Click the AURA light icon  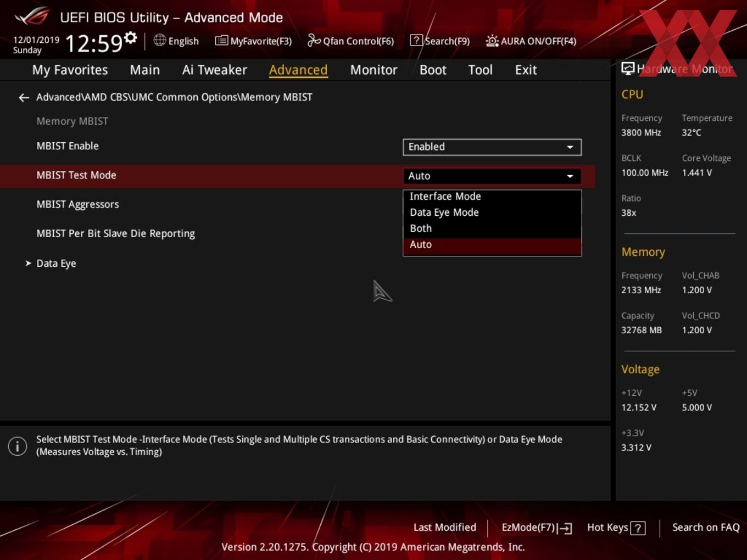pos(492,41)
